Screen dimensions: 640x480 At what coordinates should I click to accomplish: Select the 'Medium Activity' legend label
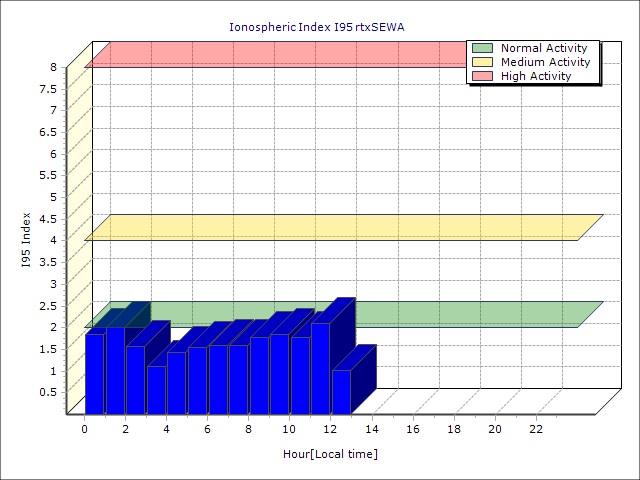coord(545,62)
